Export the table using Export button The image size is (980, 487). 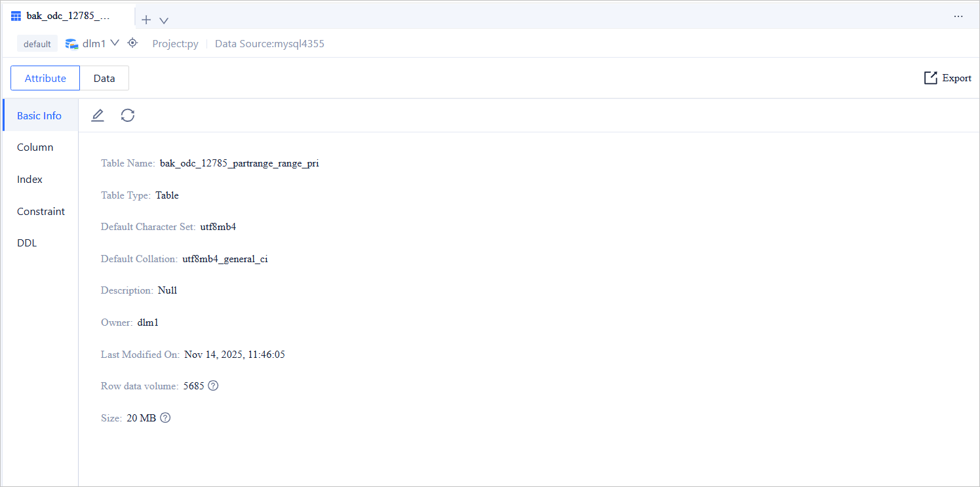[x=947, y=78]
